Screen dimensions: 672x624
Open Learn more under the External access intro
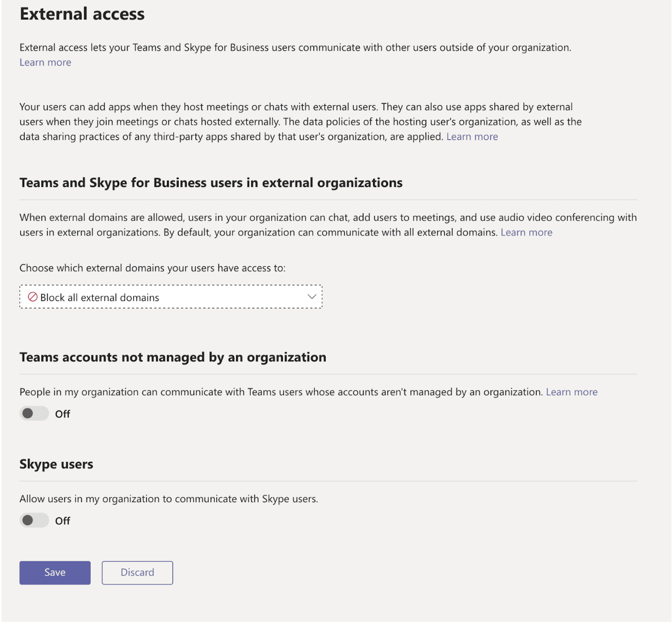[x=45, y=62]
